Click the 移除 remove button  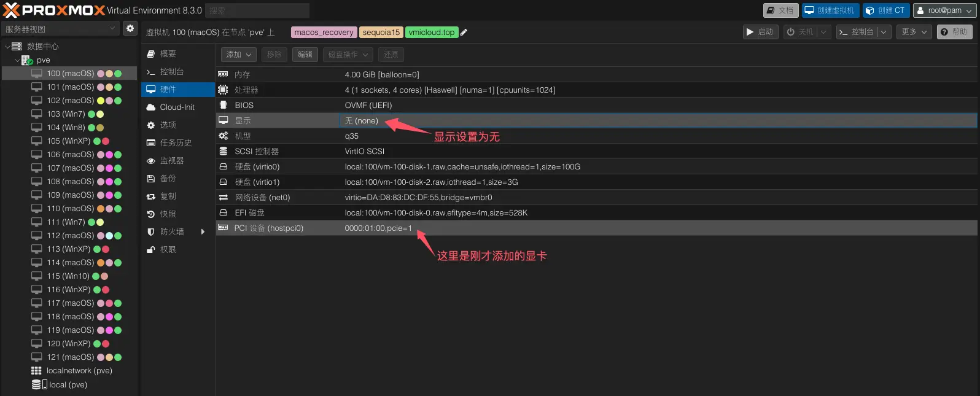274,55
